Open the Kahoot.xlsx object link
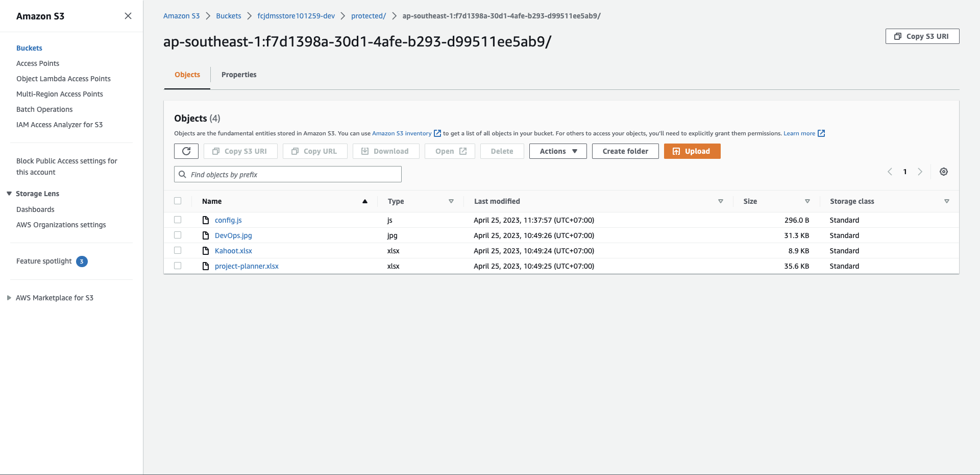Viewport: 980px width, 475px height. pyautogui.click(x=233, y=251)
